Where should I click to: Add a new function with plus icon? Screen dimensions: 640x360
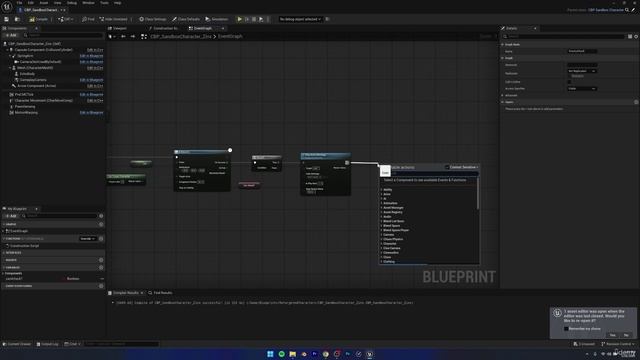[101, 239]
